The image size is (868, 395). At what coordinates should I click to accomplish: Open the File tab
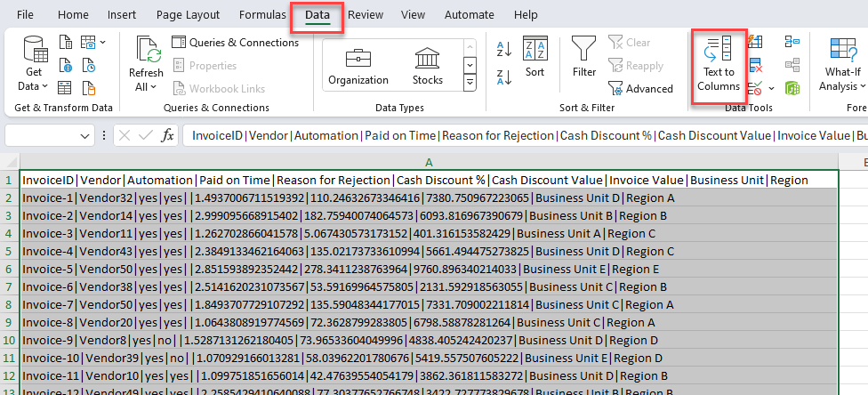[26, 15]
